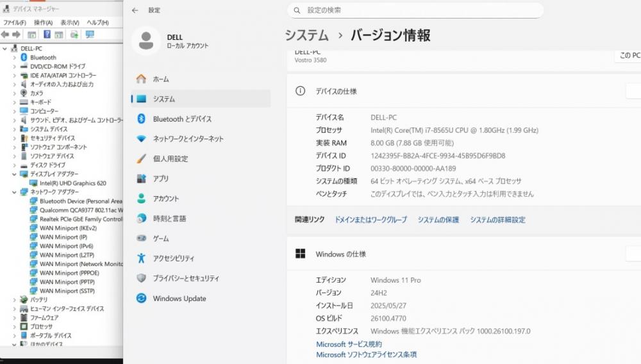This screenshot has width=641, height=364.
Task: Click the システム breadcrumb link
Action: (x=306, y=35)
